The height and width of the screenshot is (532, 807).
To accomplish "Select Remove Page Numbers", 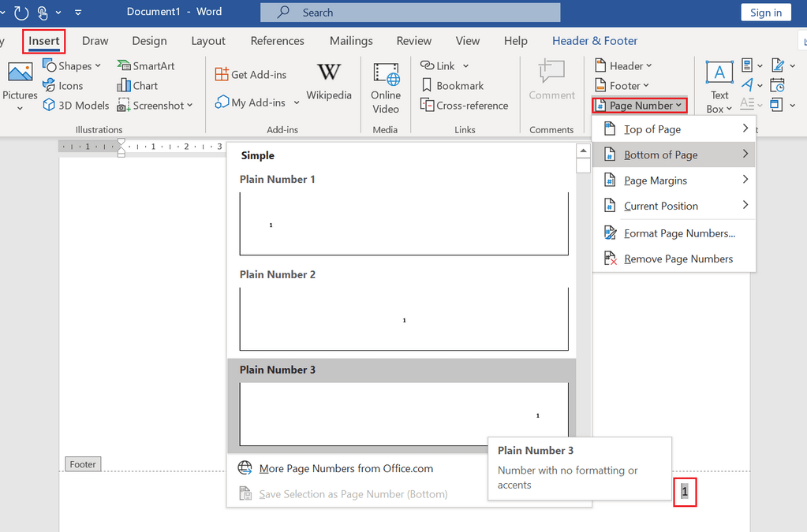I will pyautogui.click(x=678, y=259).
